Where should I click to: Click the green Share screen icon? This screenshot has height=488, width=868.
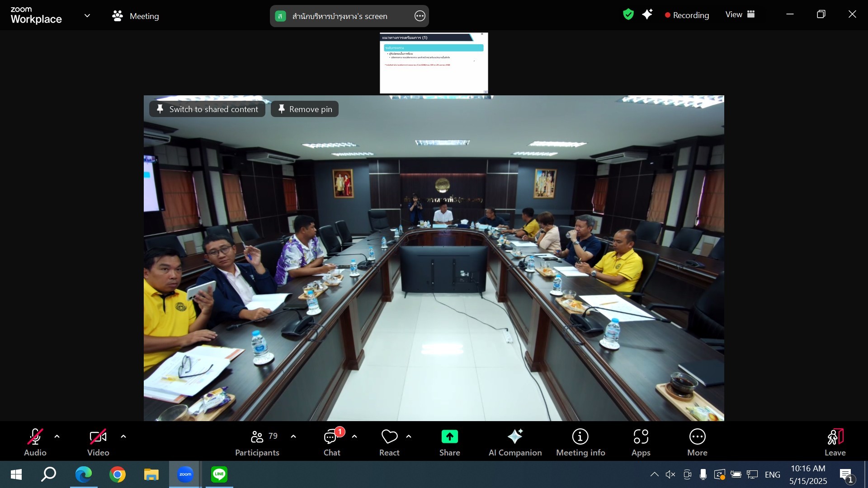pos(449,436)
